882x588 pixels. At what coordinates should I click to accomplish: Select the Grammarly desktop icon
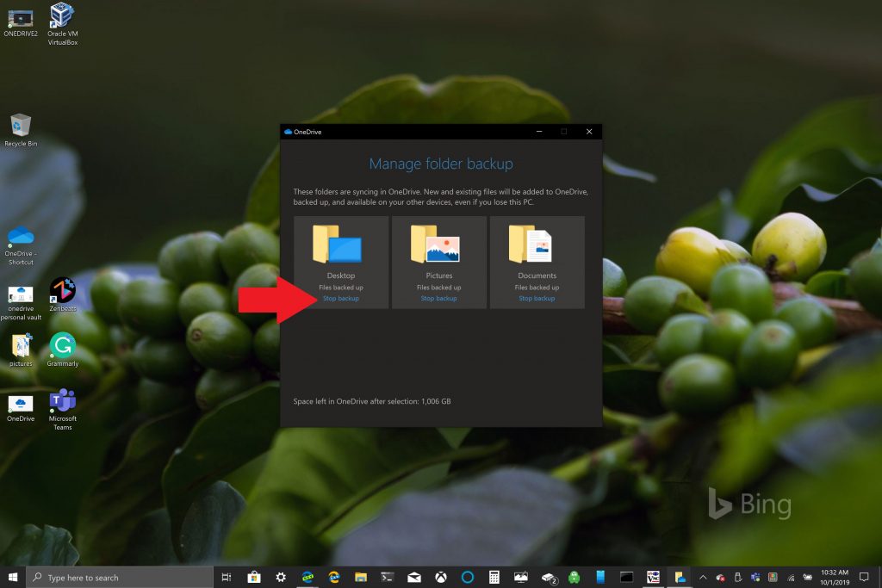click(62, 350)
